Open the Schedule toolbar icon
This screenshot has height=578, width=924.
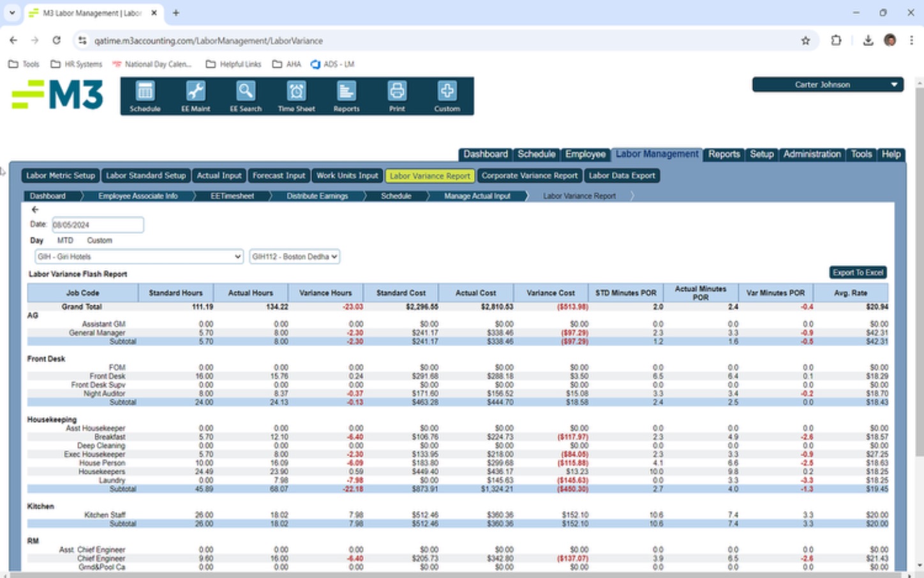[145, 96]
